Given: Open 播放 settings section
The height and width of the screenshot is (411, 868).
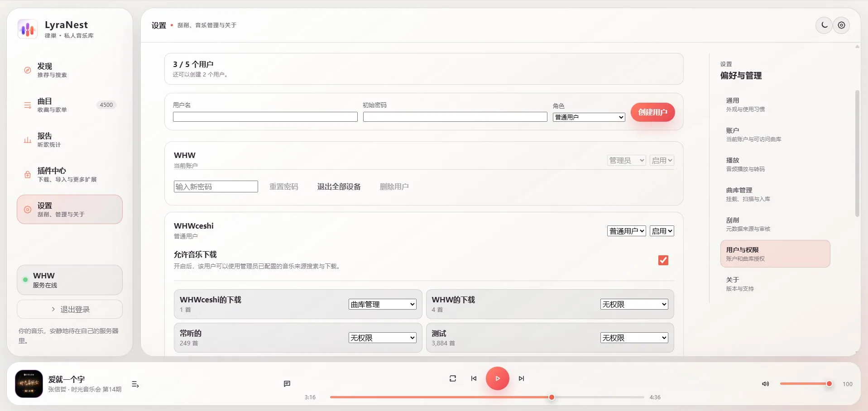Looking at the screenshot, I should (x=775, y=164).
